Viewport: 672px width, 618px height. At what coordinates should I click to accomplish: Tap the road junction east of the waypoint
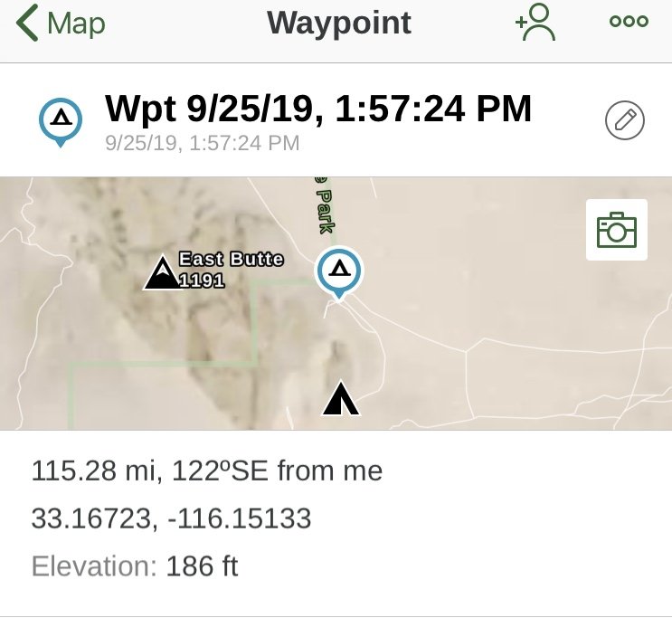(466, 352)
